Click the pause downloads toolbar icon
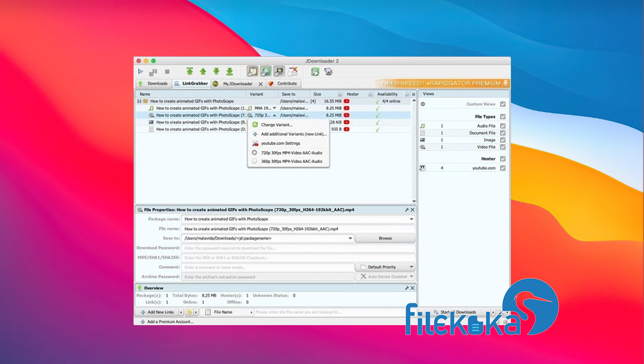644x364 pixels. coord(153,72)
